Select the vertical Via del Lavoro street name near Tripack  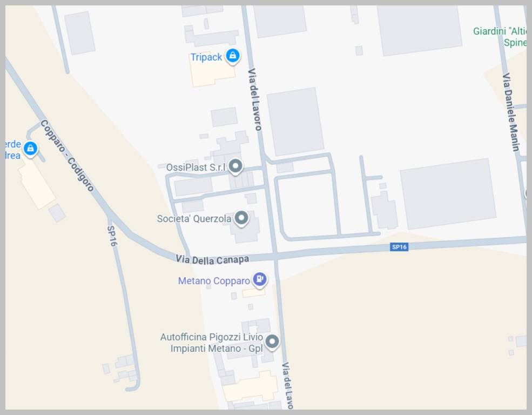tap(254, 99)
